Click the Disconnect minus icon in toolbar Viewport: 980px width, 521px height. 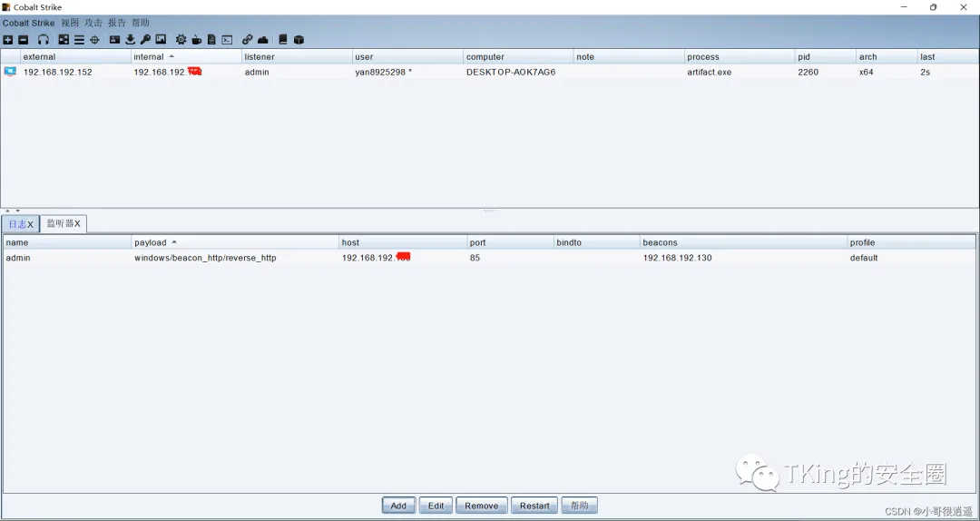click(x=23, y=39)
